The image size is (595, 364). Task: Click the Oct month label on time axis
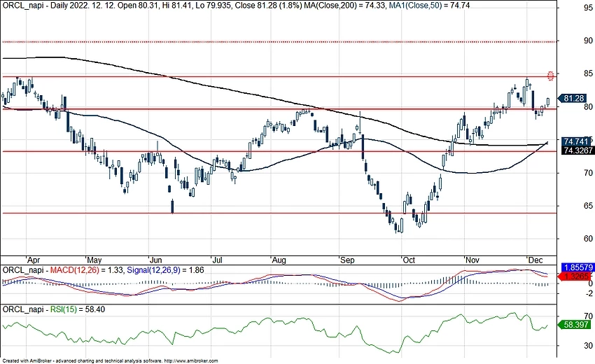point(409,260)
